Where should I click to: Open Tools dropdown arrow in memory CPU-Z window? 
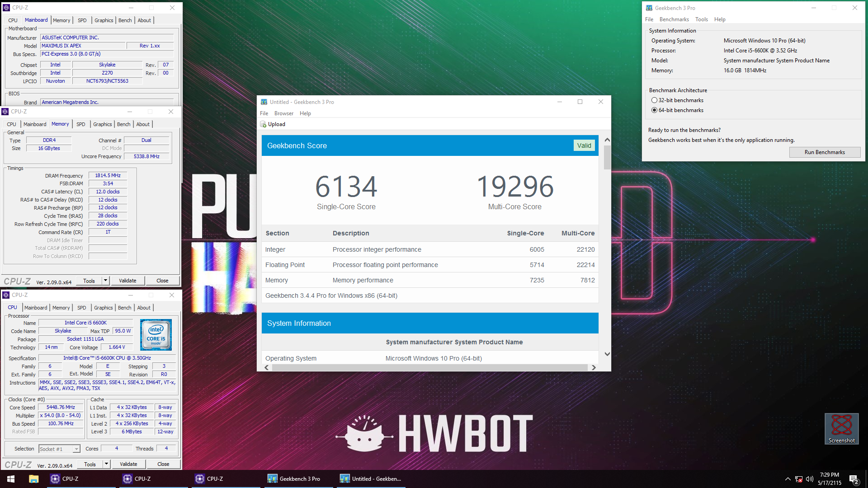tap(105, 281)
